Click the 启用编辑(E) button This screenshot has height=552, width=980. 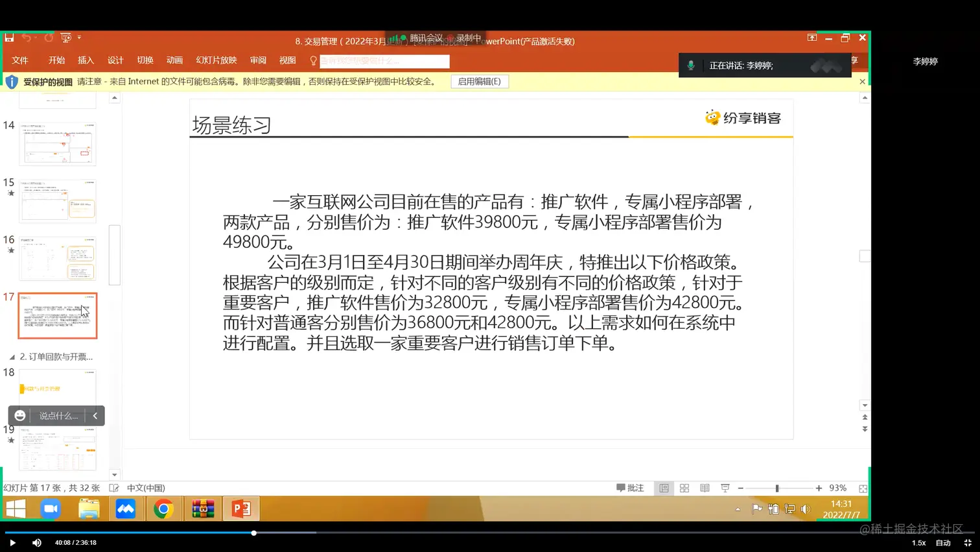point(480,82)
